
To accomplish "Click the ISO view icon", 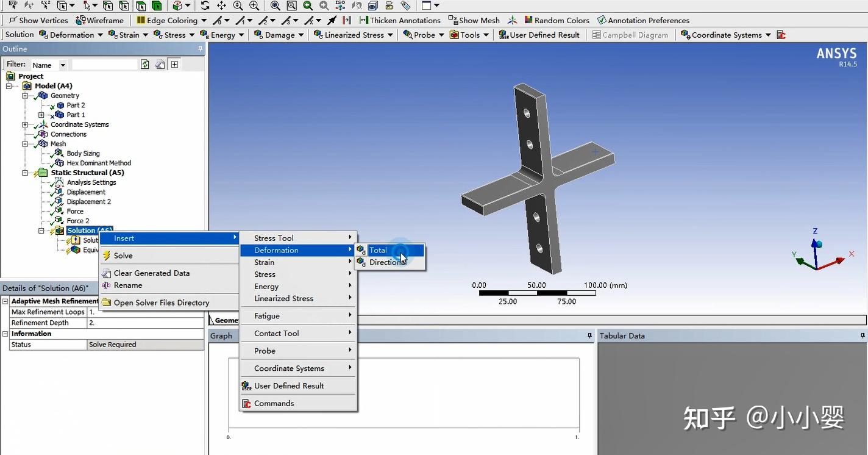I will pos(339,5).
